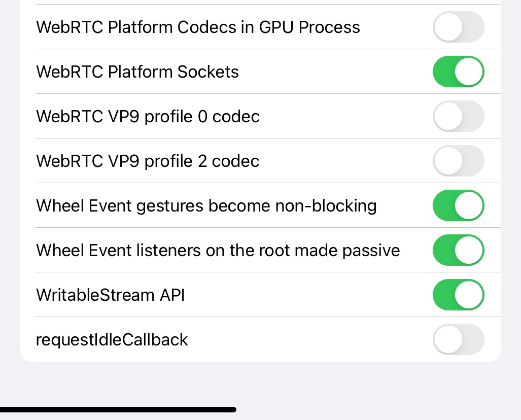
Task: Turn off Wheel Event listeners passive switch
Action: [458, 250]
